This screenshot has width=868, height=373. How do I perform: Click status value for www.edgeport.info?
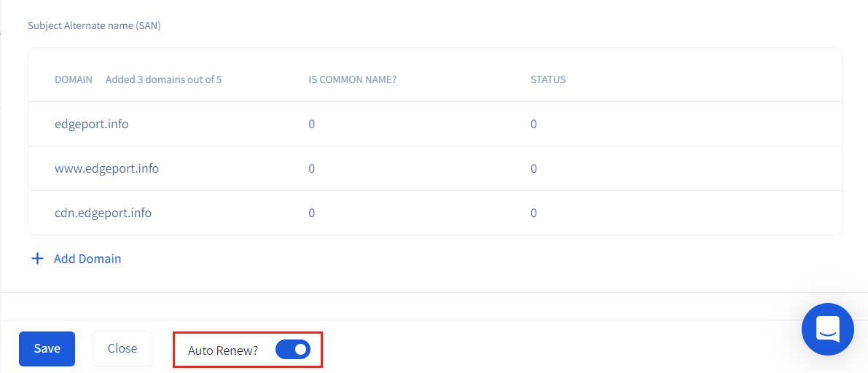[x=533, y=168]
